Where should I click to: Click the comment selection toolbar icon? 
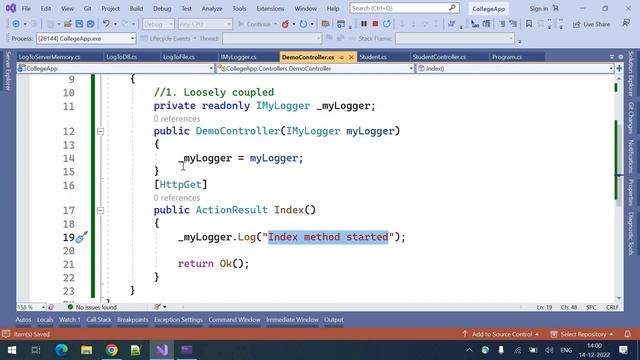point(502,24)
